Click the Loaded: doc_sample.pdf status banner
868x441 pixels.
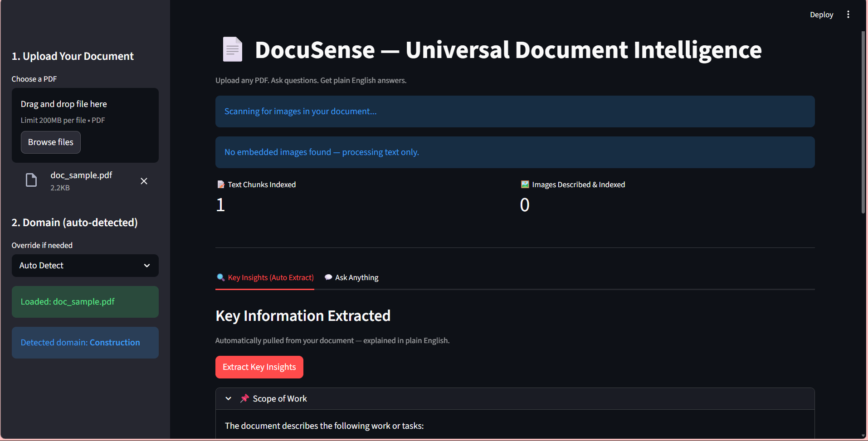pos(85,301)
